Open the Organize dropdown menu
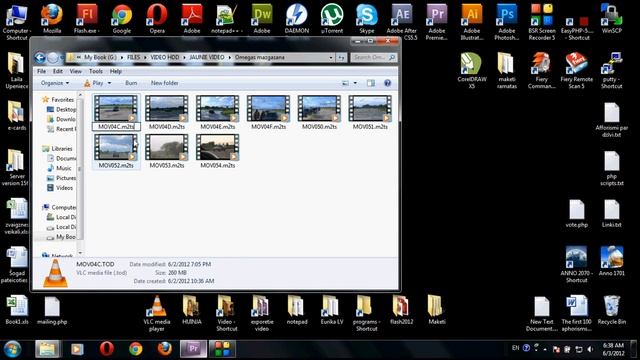 (x=55, y=83)
